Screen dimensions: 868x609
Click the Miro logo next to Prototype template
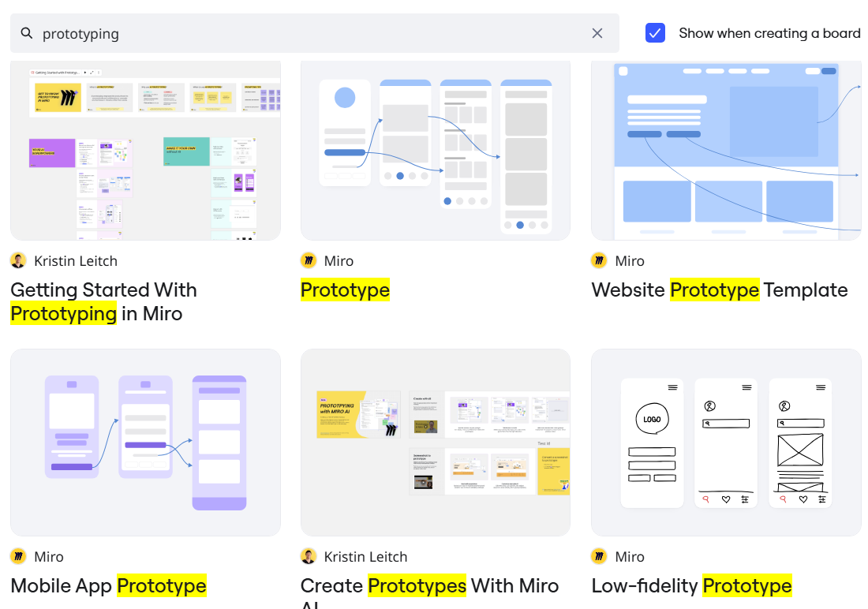308,260
